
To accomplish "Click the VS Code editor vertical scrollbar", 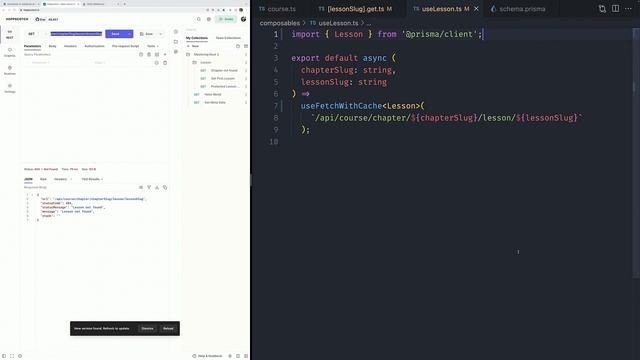I will 636,153.
